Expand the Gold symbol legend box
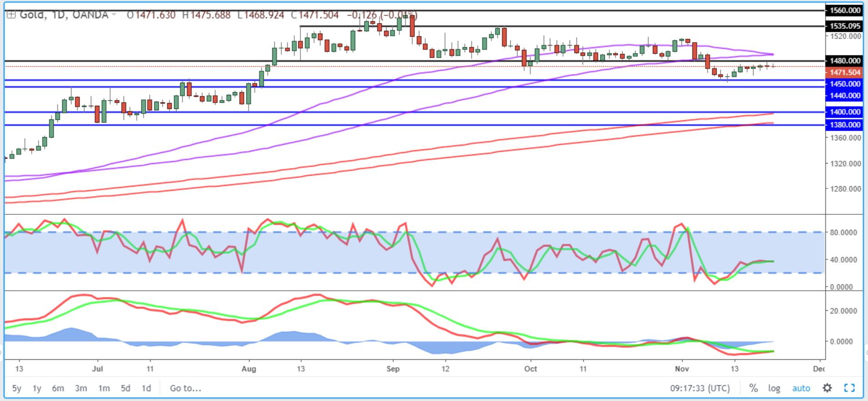 (11, 15)
